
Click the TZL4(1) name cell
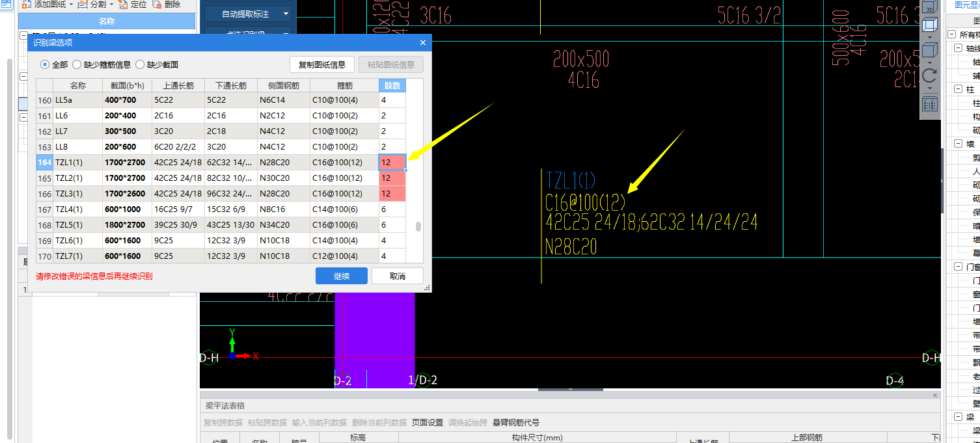(78, 209)
